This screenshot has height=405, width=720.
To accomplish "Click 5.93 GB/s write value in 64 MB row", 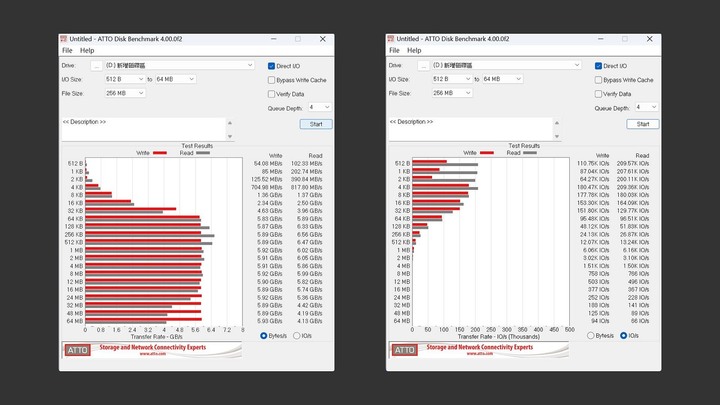I will coord(270,321).
